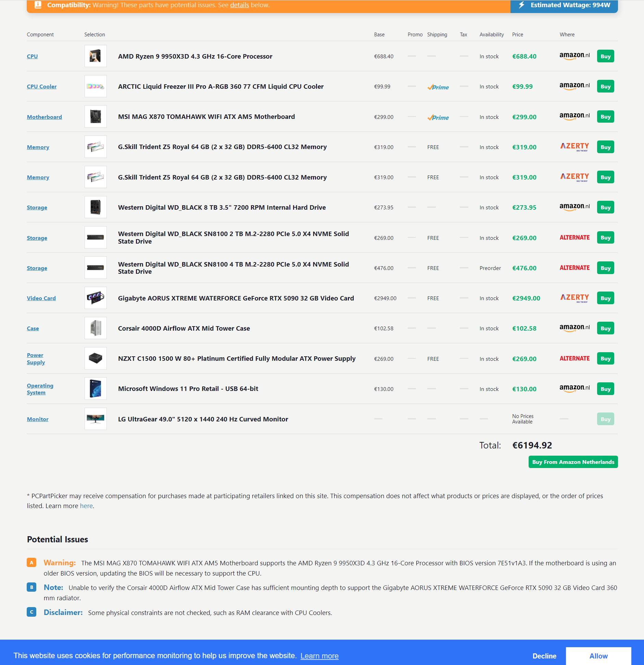644x665 pixels.
Task: Open the MSI MAG X870 motherboard thumbnail
Action: click(x=96, y=116)
